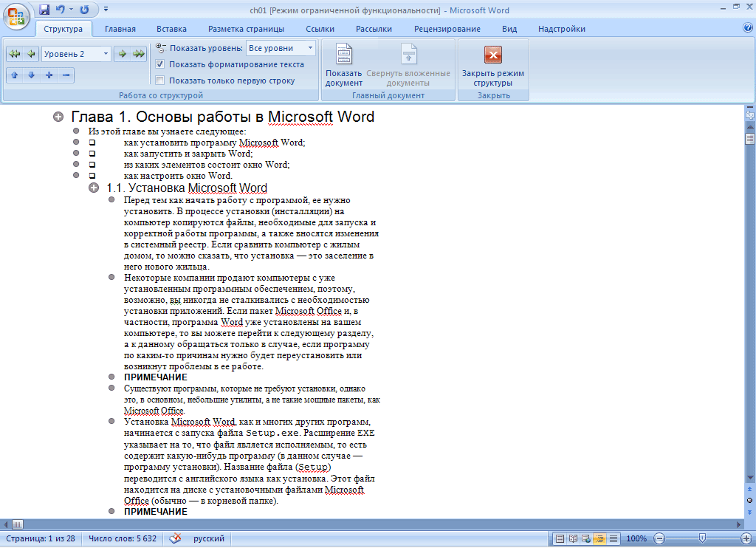Switch to Full Screen Reading view icon
Viewport: 756px width, 548px height.
pos(573,539)
